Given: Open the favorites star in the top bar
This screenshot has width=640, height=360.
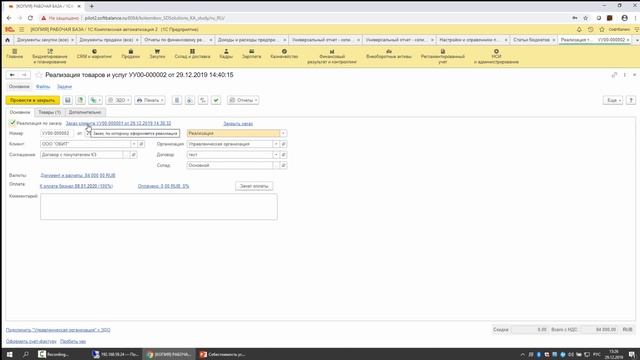Looking at the screenshot, I should click(602, 29).
